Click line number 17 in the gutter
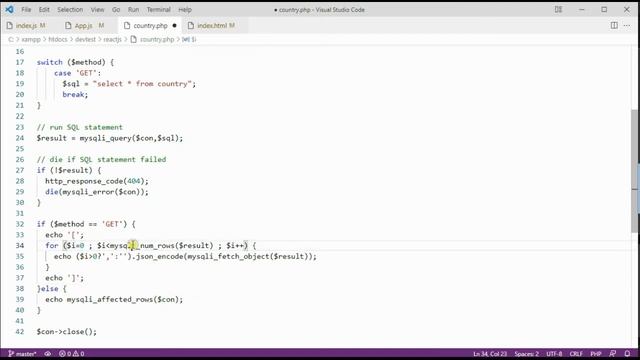 click(x=20, y=62)
